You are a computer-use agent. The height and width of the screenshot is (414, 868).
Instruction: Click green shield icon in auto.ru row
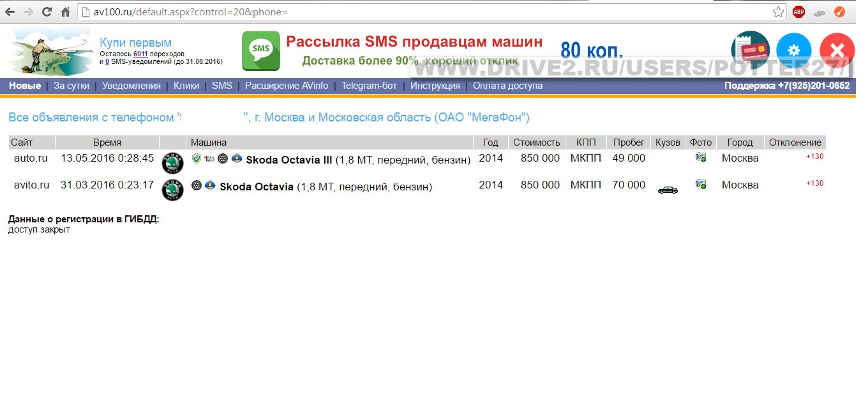(x=197, y=158)
